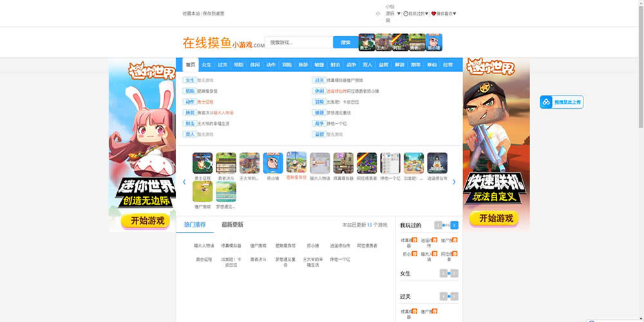Click the 勇者 thumbnail beside search bar
This screenshot has width=644, height=322.
click(x=417, y=43)
